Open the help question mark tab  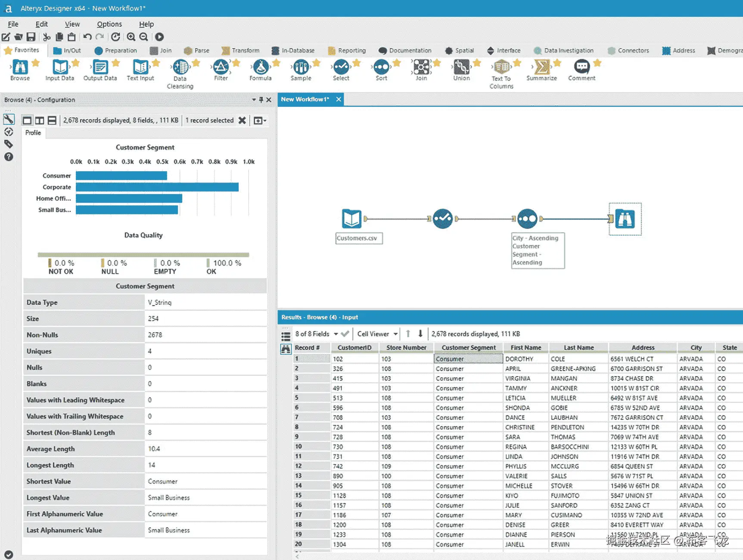(x=9, y=157)
